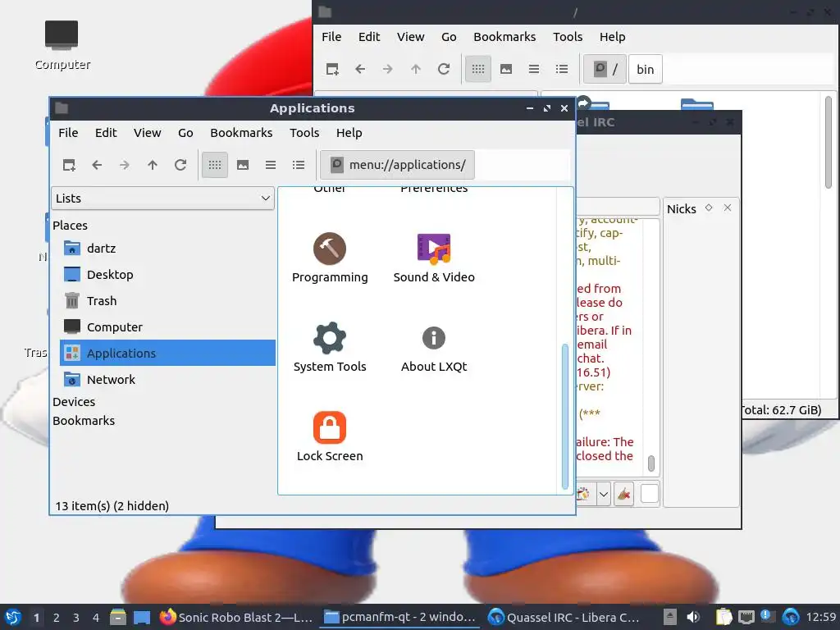Screen dimensions: 840x630
Task: Open Tools menu in the root folder window
Action: tap(568, 37)
